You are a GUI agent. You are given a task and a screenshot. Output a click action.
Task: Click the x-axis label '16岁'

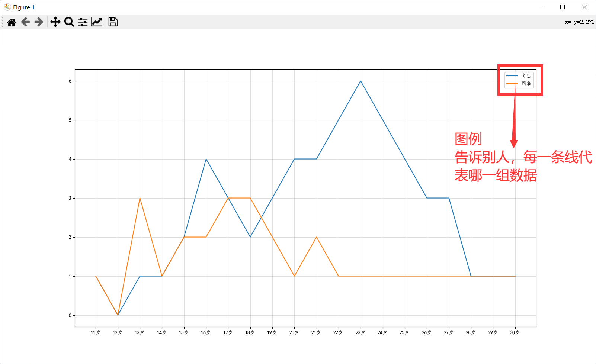[x=206, y=332]
